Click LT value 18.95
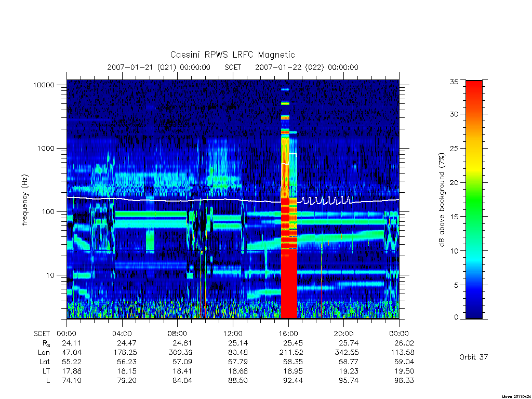Viewport: 532px width, 399px height. [x=293, y=371]
